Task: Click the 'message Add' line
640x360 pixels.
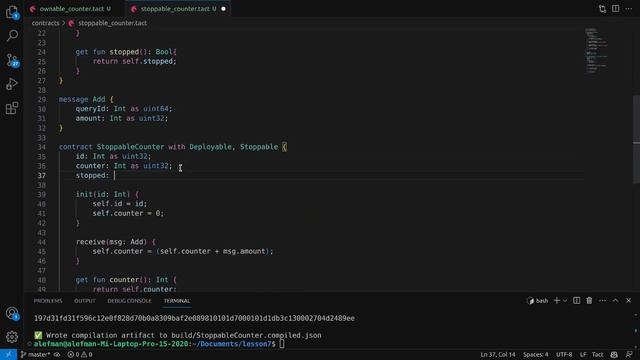Action: tap(86, 100)
